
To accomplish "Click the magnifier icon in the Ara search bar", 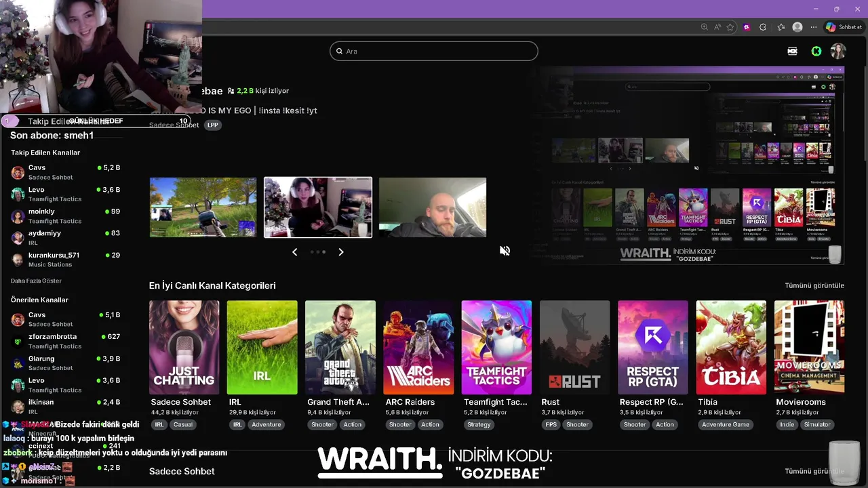I will (339, 52).
